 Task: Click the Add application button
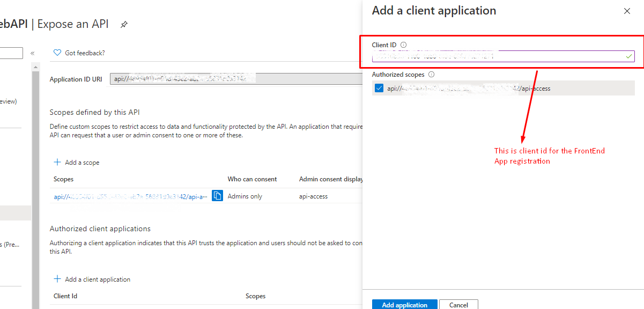[x=404, y=305]
